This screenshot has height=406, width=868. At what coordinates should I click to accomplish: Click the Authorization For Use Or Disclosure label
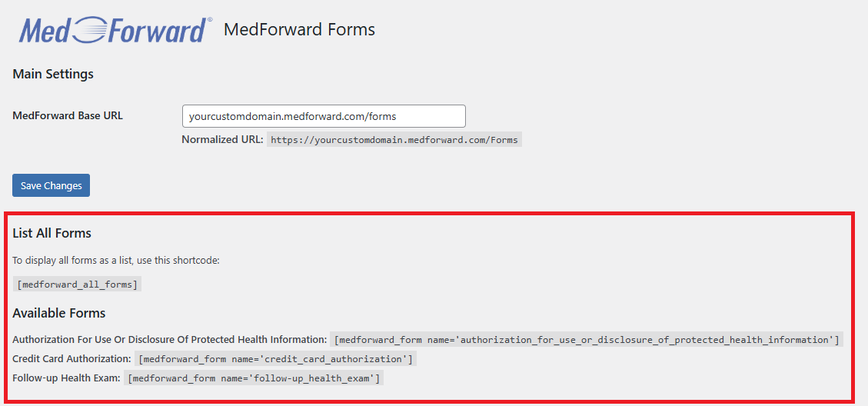169,339
